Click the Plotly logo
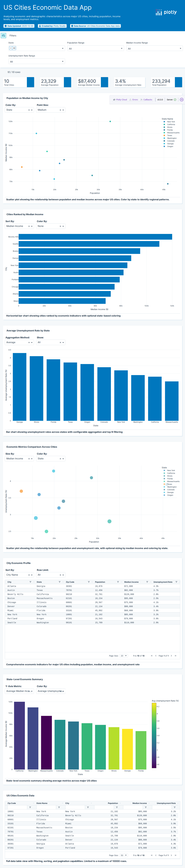The image size is (185, 868). tap(166, 12)
